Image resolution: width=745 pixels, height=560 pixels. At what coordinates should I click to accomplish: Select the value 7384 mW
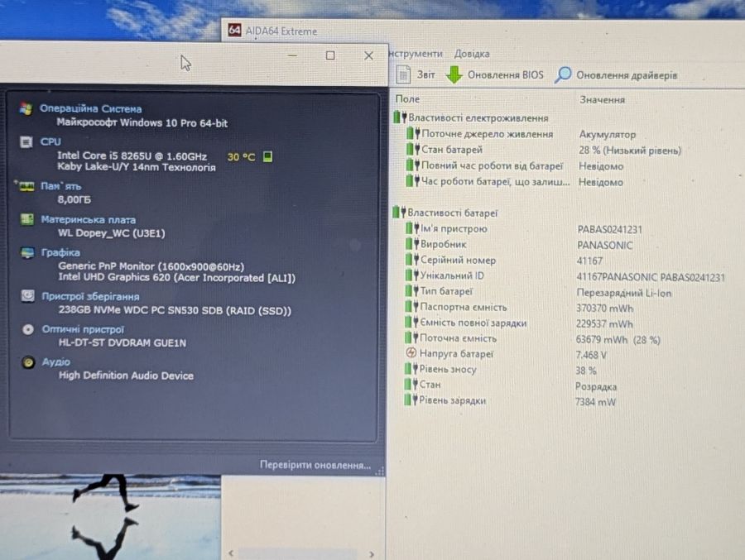click(x=595, y=402)
